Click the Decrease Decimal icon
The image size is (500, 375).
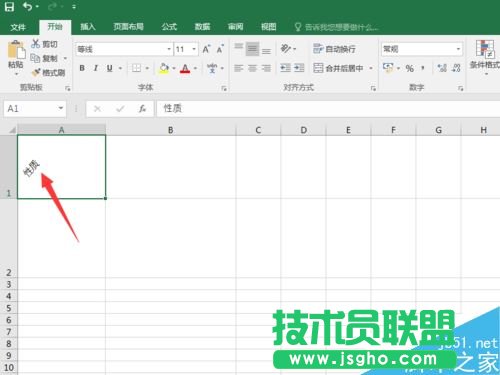[x=456, y=68]
